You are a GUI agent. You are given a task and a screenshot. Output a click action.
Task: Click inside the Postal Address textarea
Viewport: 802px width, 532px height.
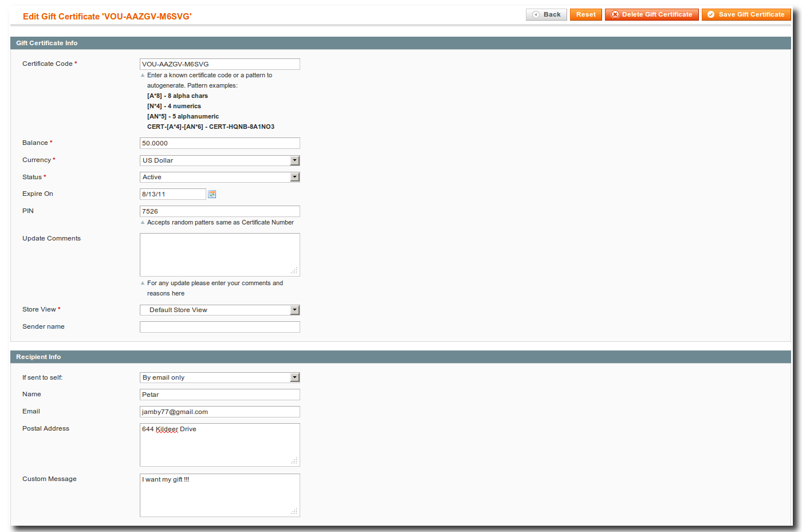pyautogui.click(x=220, y=445)
